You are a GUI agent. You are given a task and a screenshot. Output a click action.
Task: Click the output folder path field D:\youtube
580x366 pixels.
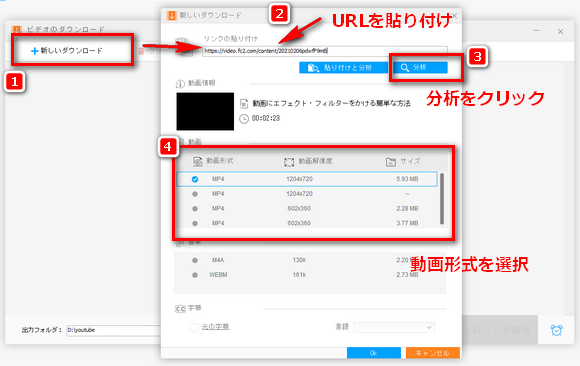[x=113, y=330]
